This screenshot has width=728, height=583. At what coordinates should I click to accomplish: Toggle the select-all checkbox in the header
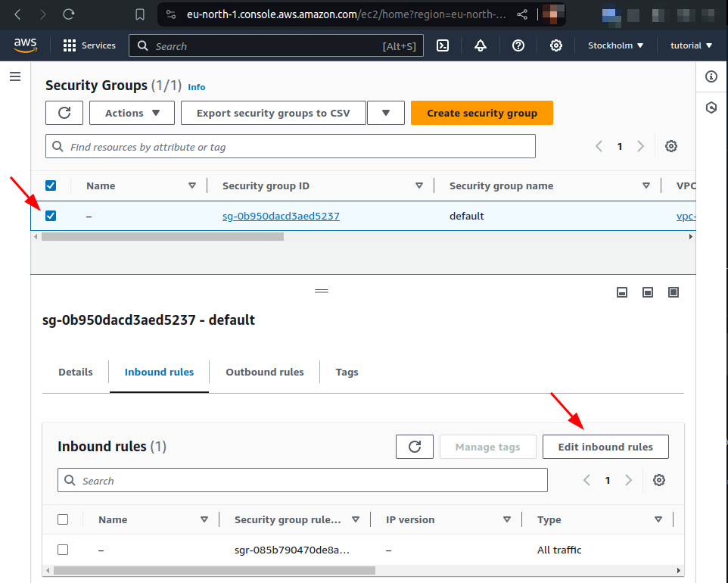click(51, 185)
